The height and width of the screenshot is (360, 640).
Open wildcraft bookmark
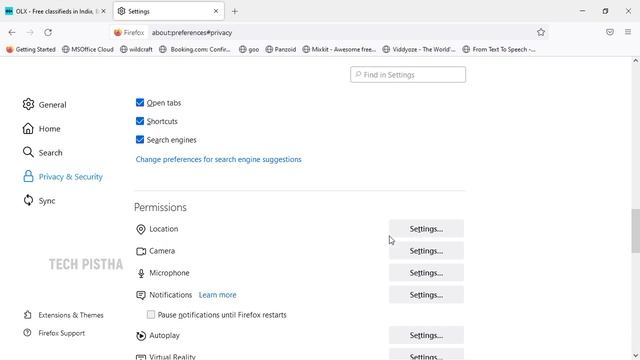tap(136, 49)
